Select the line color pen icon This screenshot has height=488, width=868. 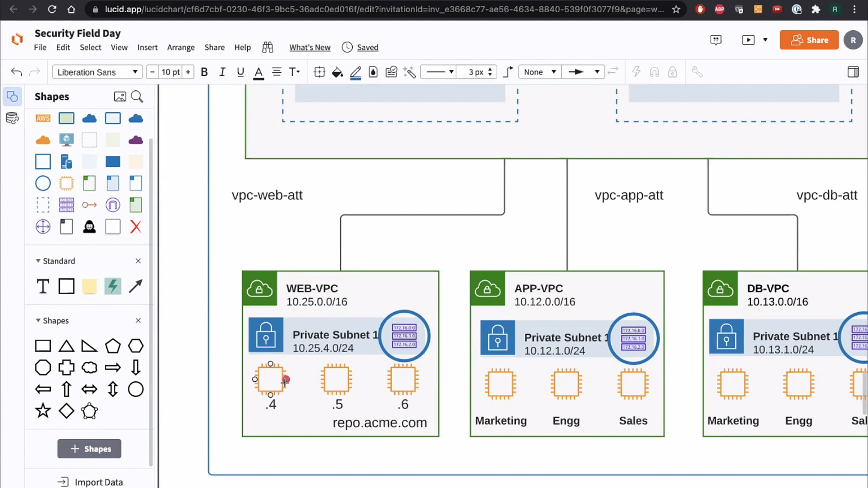tap(356, 72)
